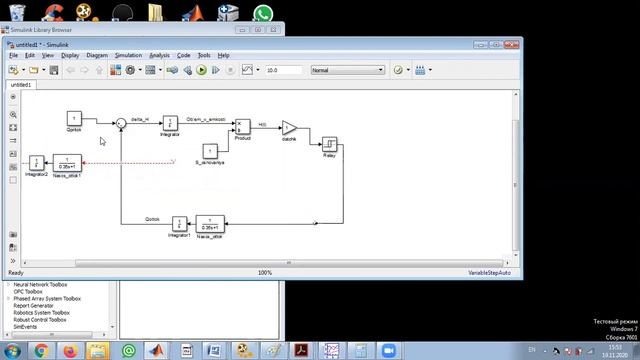Click the Image tool in the palette
The image size is (640, 360).
[13, 167]
